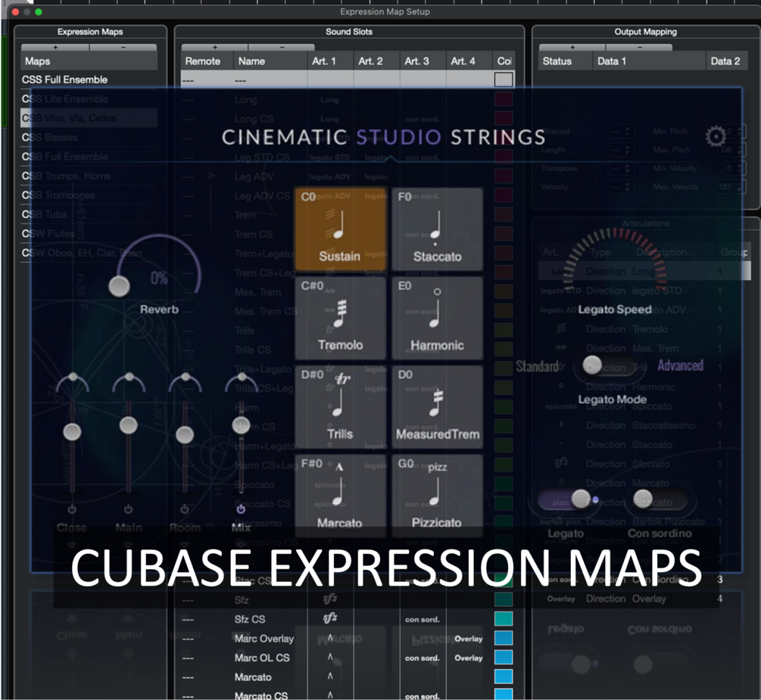Viewport: 761px width, 700px height.
Task: Select the Marcato sound slot row
Action: pos(348,677)
